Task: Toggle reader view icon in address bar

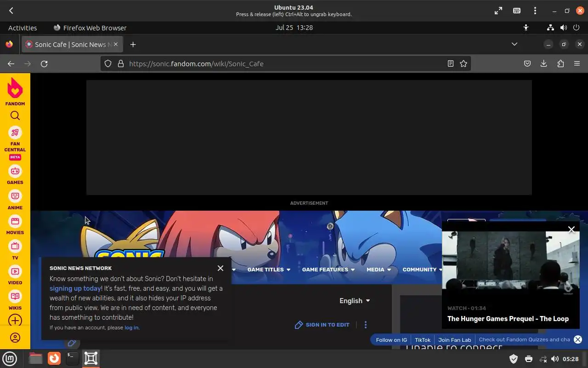Action: click(451, 64)
